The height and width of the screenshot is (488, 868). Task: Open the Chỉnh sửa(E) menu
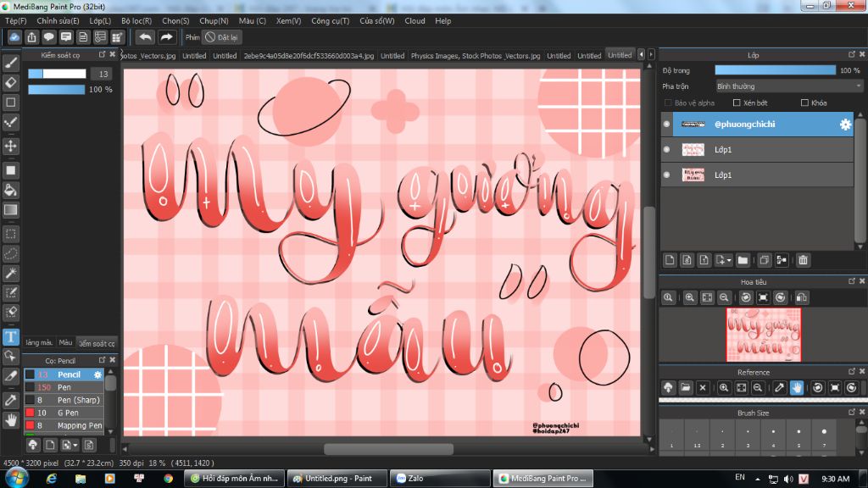(x=58, y=21)
